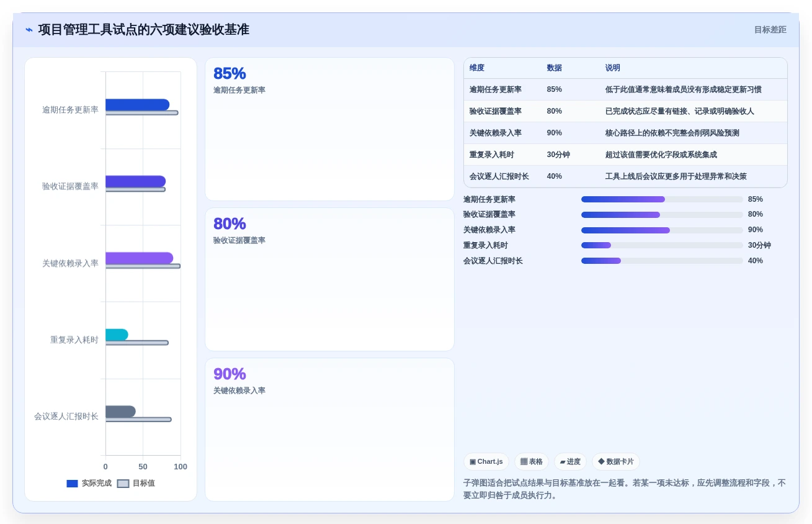This screenshot has height=524, width=812.
Task: Click the 验收证据覆盖率 progress bar
Action: (662, 215)
